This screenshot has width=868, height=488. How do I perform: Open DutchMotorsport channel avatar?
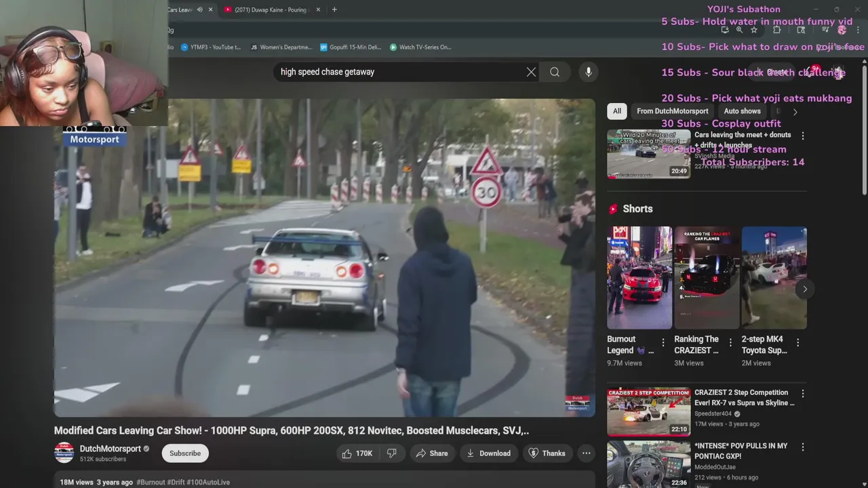[x=64, y=453]
